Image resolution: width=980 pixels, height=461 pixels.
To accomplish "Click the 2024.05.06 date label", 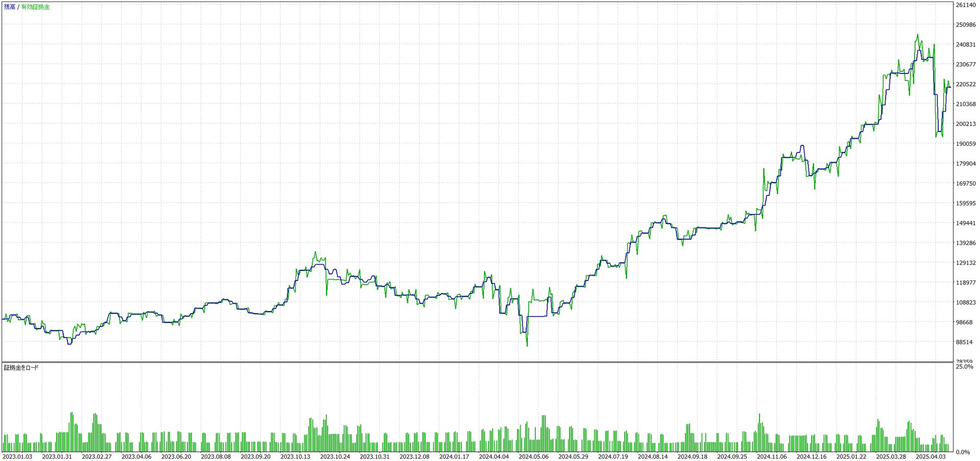I will coord(533,456).
